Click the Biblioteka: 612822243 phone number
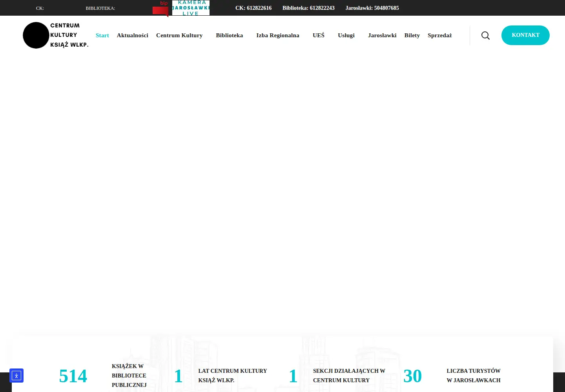Screen dimensions: 565x392 point(308,8)
